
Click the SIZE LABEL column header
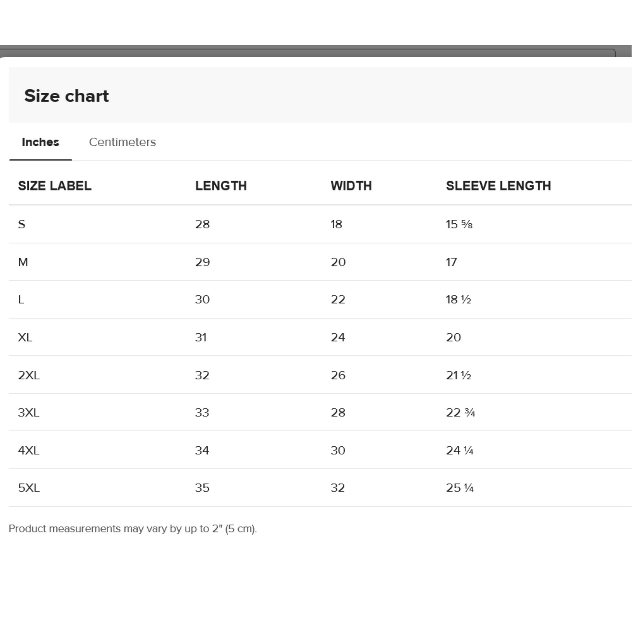pos(55,186)
